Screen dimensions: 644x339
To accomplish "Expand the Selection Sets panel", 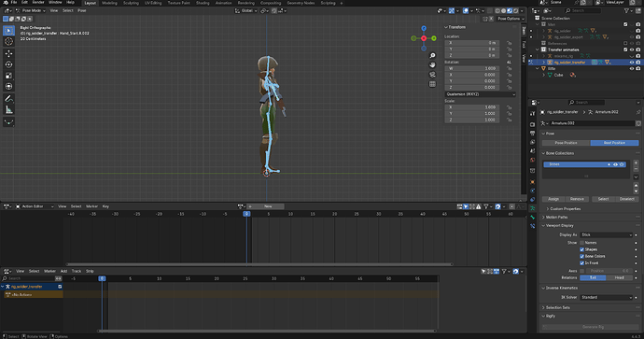I will coord(558,307).
